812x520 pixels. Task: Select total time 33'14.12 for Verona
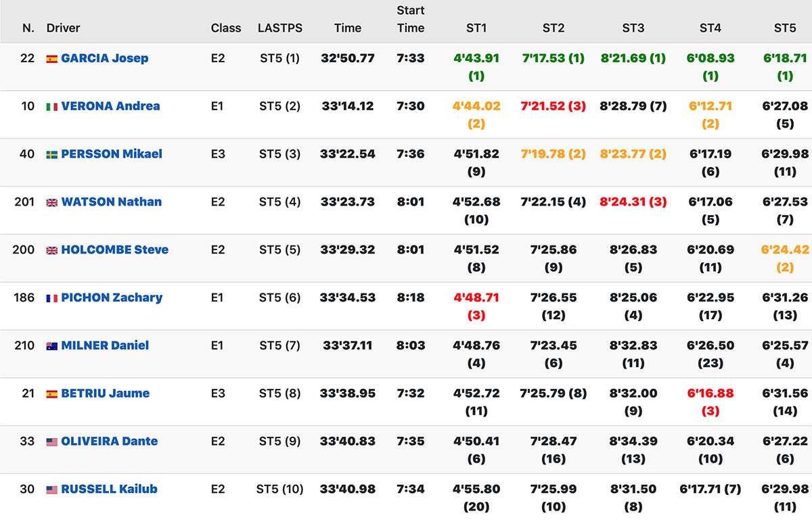(348, 106)
